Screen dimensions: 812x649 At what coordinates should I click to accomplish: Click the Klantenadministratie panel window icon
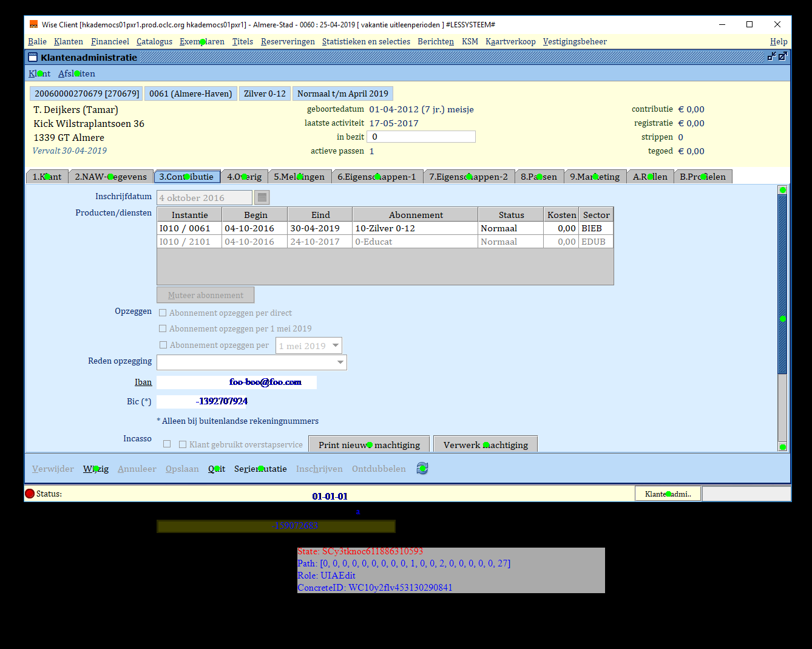point(33,57)
